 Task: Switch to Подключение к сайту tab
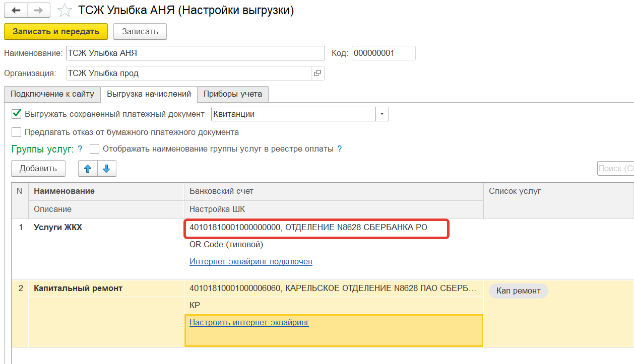pyautogui.click(x=52, y=94)
